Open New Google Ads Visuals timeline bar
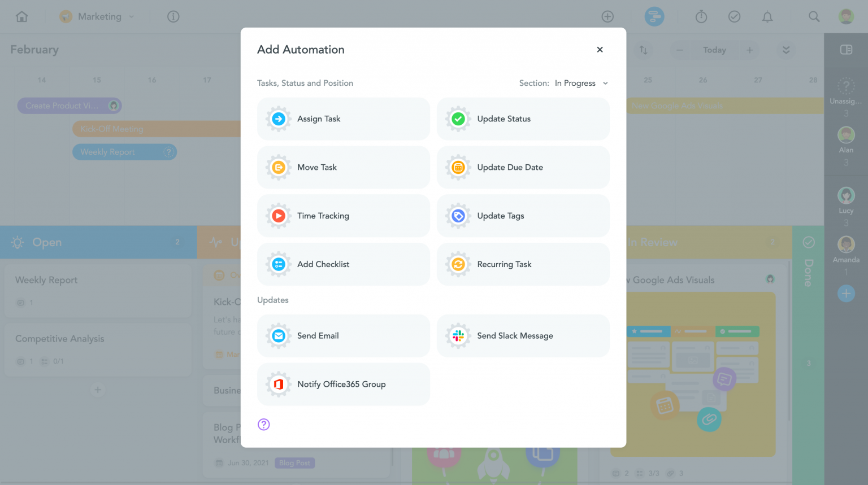This screenshot has height=485, width=868. 725,106
